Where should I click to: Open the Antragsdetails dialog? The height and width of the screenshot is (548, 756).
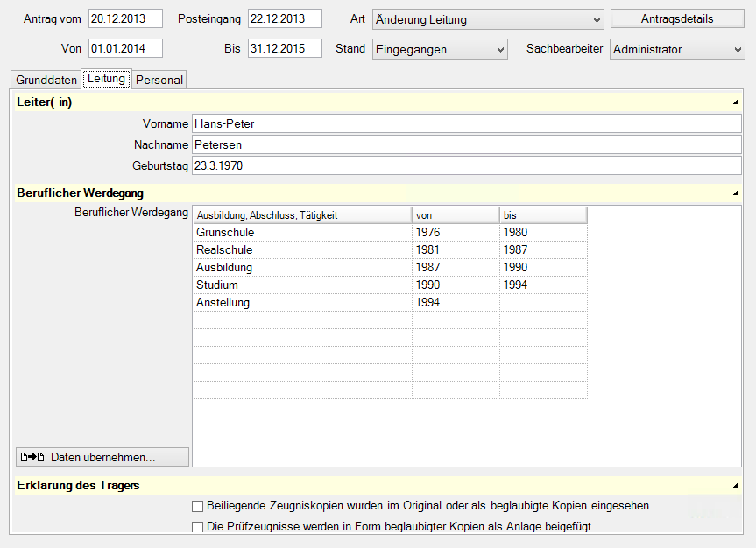coord(676,19)
